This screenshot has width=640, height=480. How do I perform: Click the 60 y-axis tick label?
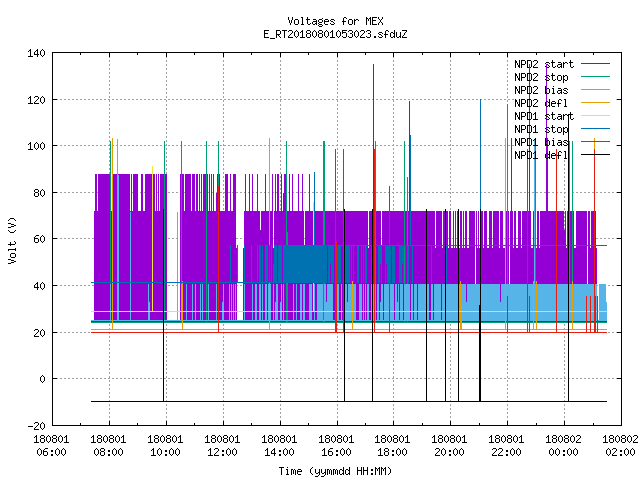[x=39, y=239]
